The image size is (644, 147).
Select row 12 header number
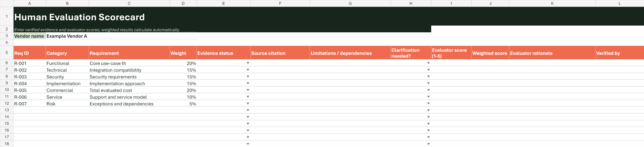[7, 103]
